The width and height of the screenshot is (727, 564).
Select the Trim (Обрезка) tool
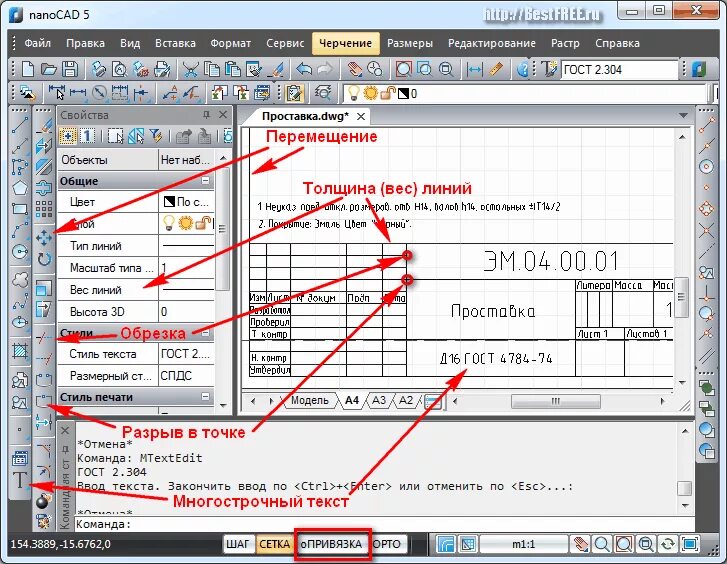coord(44,337)
